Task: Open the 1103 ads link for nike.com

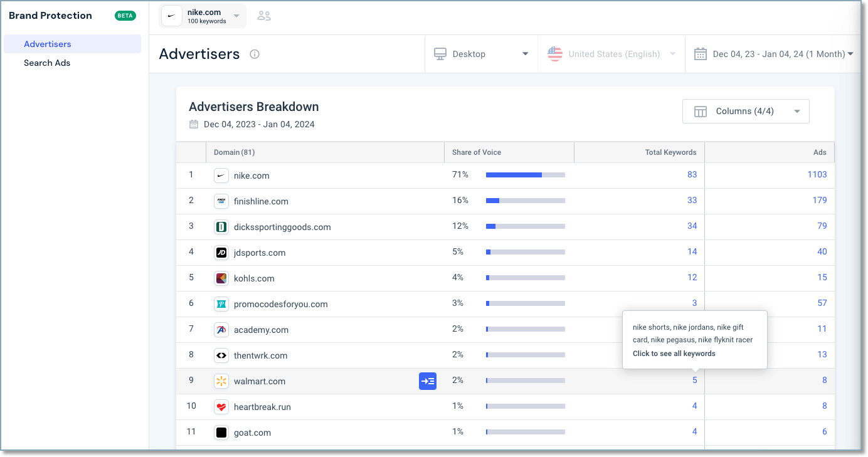Action: [x=817, y=174]
